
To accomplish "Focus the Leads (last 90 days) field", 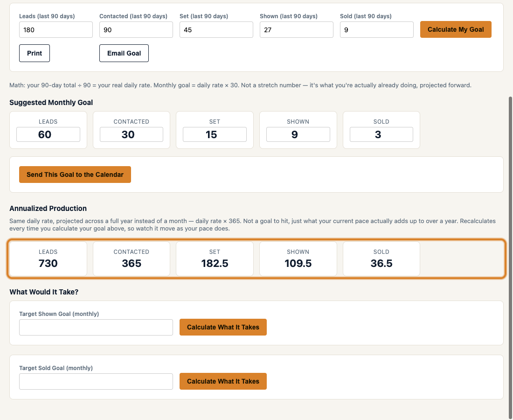I will 56,30.
